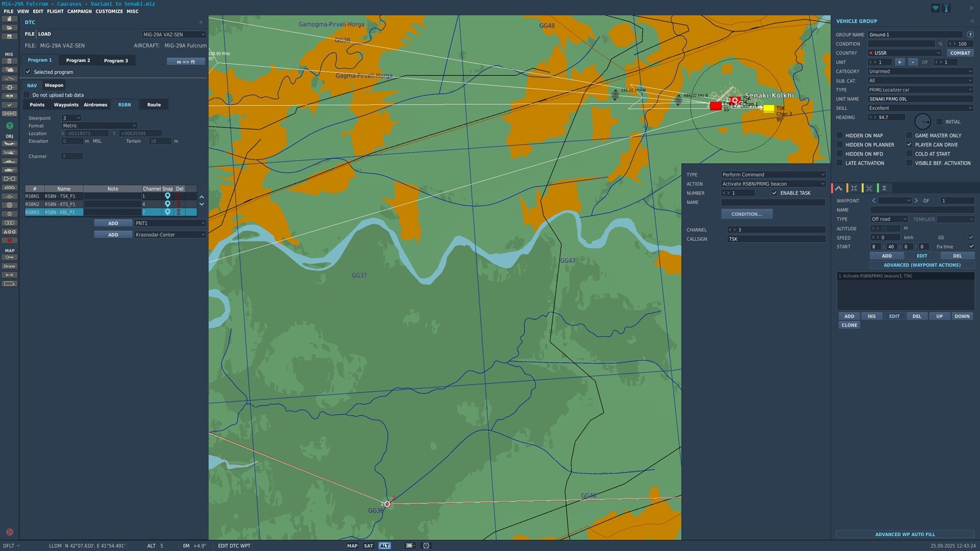This screenshot has width=980, height=551.
Task: Expand the Krasnodar-Center beacon dropdown
Action: [170, 235]
